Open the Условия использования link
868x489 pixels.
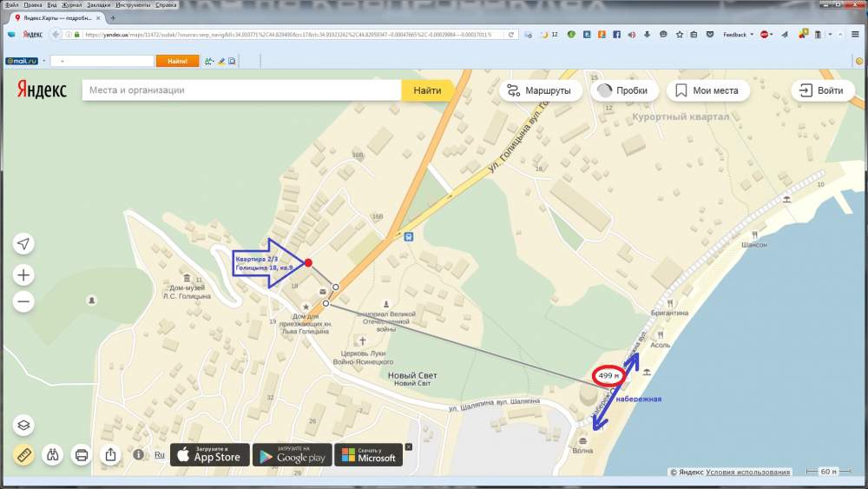pos(748,472)
